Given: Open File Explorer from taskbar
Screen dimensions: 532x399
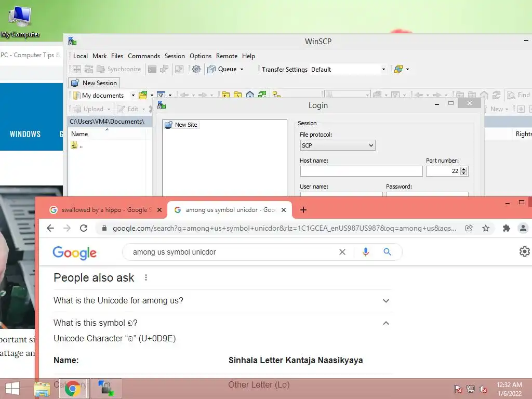Looking at the screenshot, I should 42,389.
